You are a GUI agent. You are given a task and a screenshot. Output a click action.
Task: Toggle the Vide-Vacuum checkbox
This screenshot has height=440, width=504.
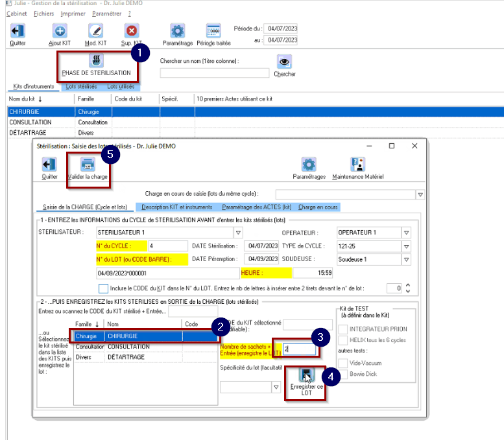click(x=343, y=364)
